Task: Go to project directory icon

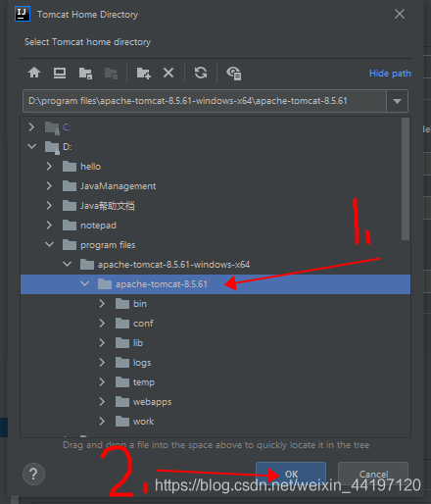Action: point(85,73)
